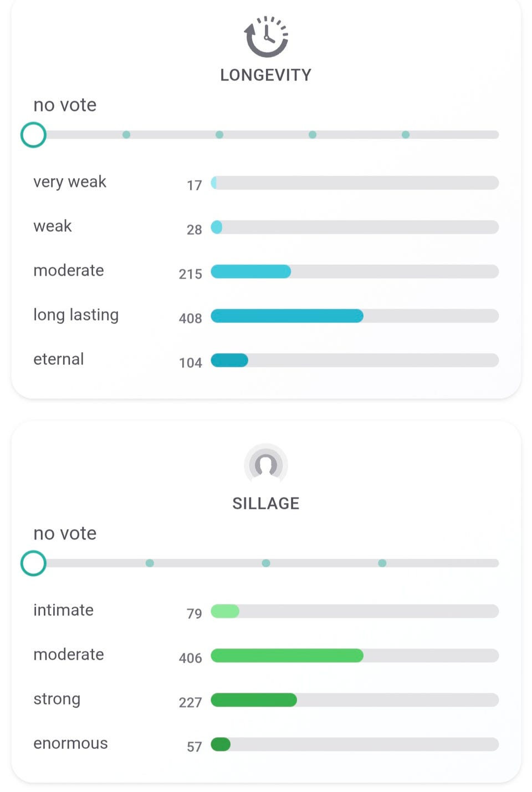Screen dimensions: 532x792
Task: Click the very weak longevity label
Action: click(70, 182)
